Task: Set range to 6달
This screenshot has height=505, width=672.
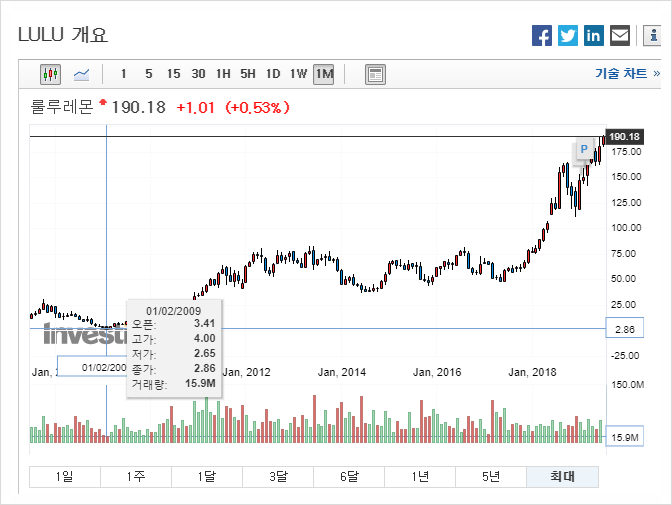Action: (349, 477)
